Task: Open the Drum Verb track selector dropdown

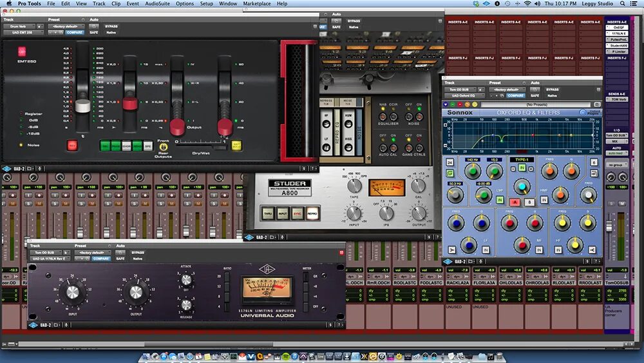Action: [x=19, y=26]
